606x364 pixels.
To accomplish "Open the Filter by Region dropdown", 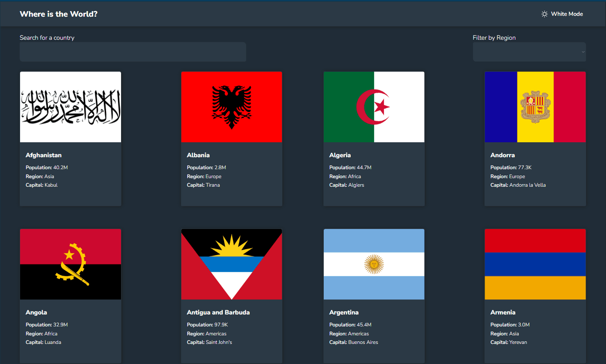I will [x=529, y=52].
